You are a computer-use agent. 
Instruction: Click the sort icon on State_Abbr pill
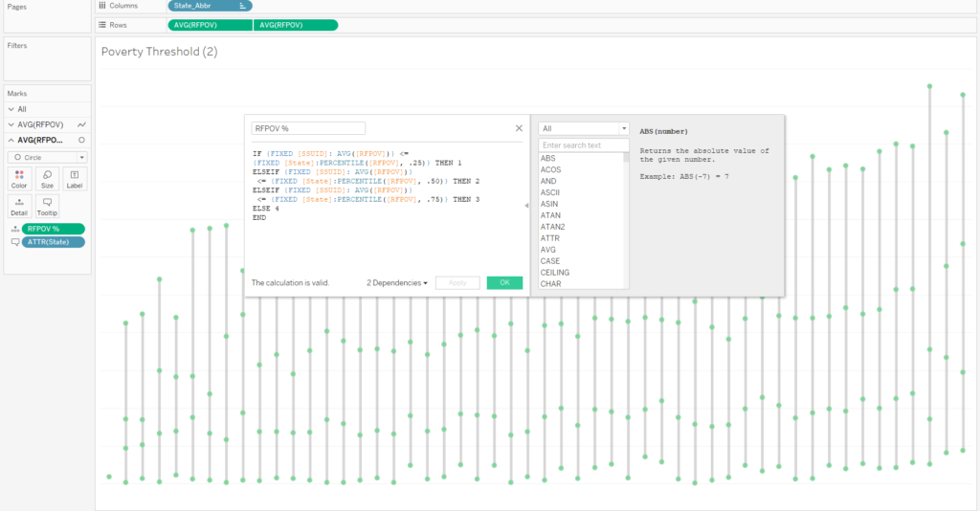(x=243, y=6)
